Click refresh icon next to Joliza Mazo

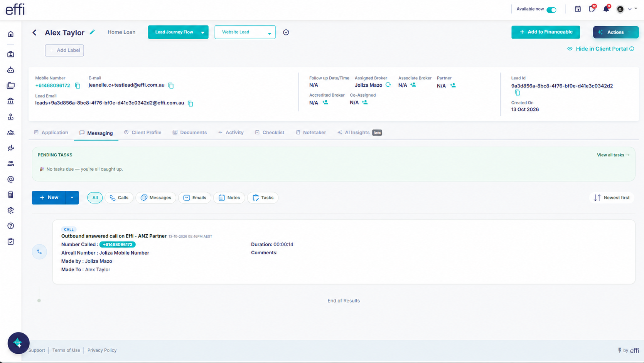point(388,85)
